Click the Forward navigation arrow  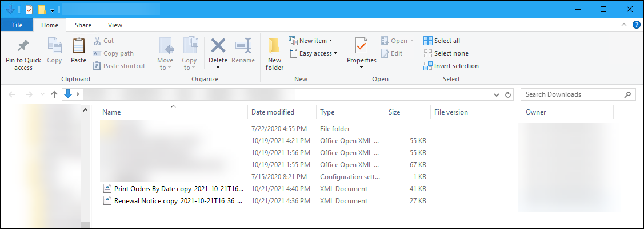tap(29, 94)
